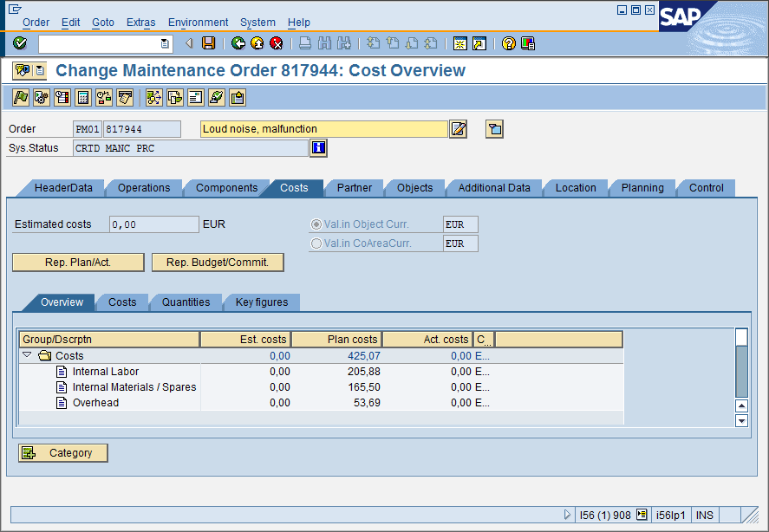
Task: Switch to the Components tab
Action: pyautogui.click(x=226, y=188)
